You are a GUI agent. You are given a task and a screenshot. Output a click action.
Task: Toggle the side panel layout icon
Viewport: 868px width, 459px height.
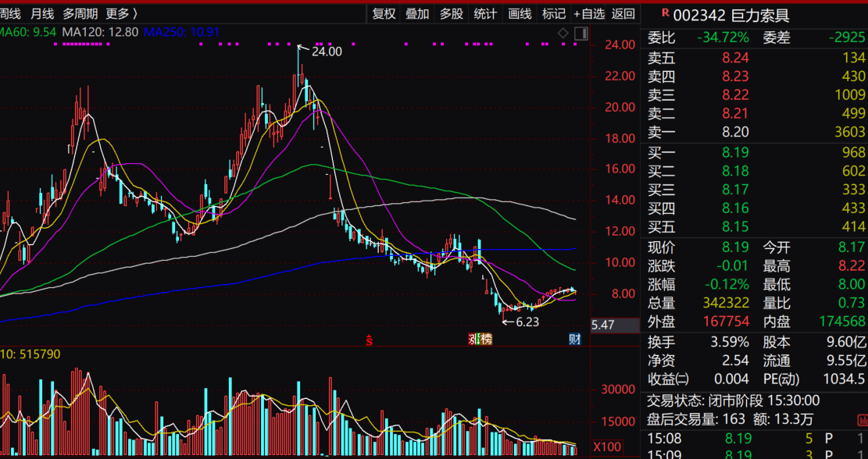point(580,34)
